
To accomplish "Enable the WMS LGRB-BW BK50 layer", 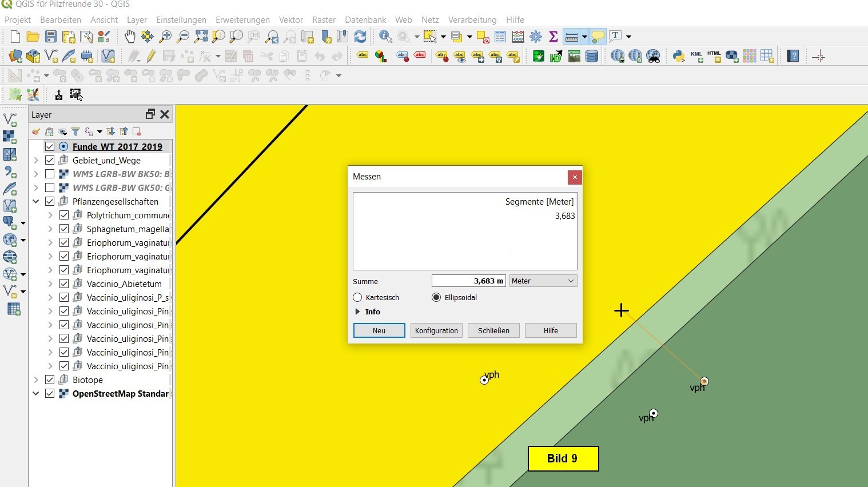I will coord(50,174).
